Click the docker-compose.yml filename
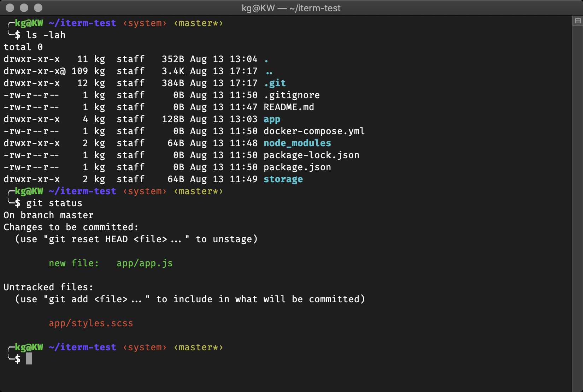 [314, 131]
